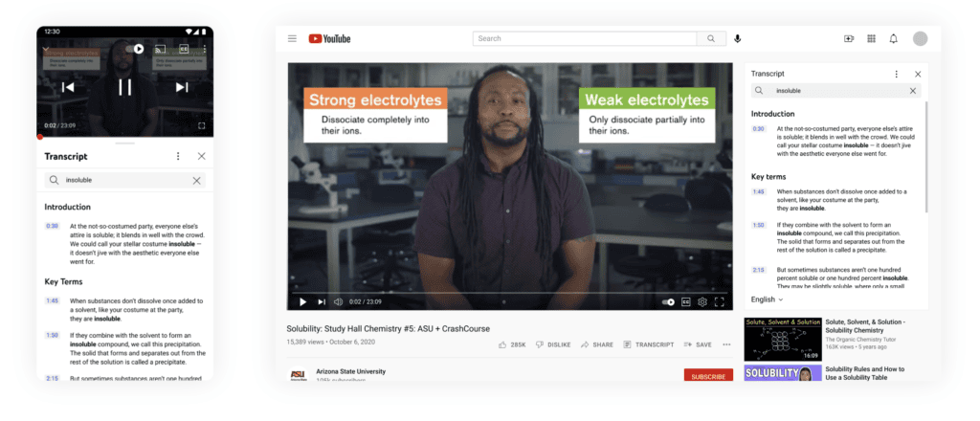Viewport: 980px width, 421px height.
Task: Click the red SUBSCRIBE button
Action: pos(708,376)
